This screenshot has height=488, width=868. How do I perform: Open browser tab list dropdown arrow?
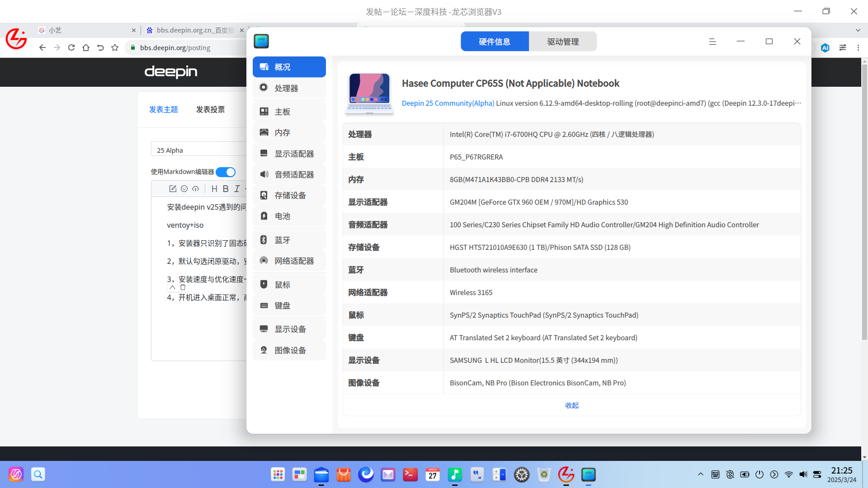858,30
